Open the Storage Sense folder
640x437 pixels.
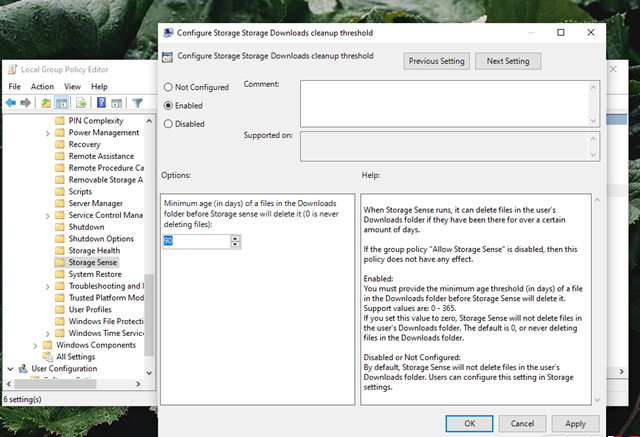click(93, 262)
